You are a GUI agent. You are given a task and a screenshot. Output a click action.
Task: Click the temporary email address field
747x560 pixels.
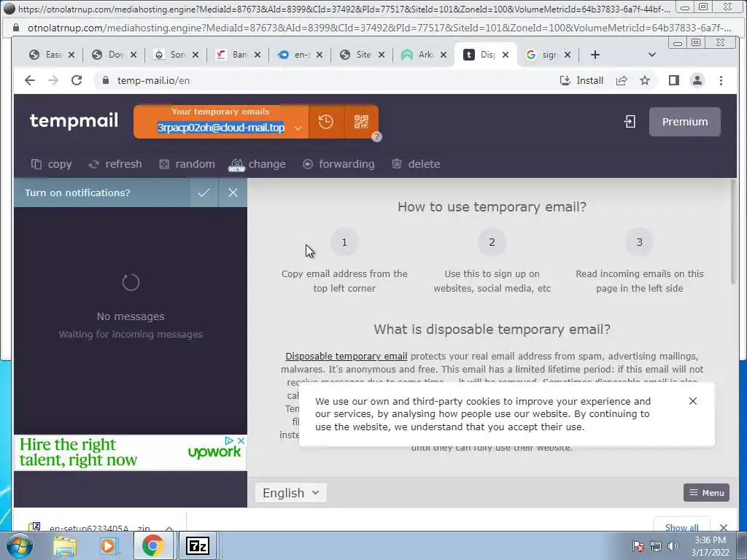click(221, 128)
